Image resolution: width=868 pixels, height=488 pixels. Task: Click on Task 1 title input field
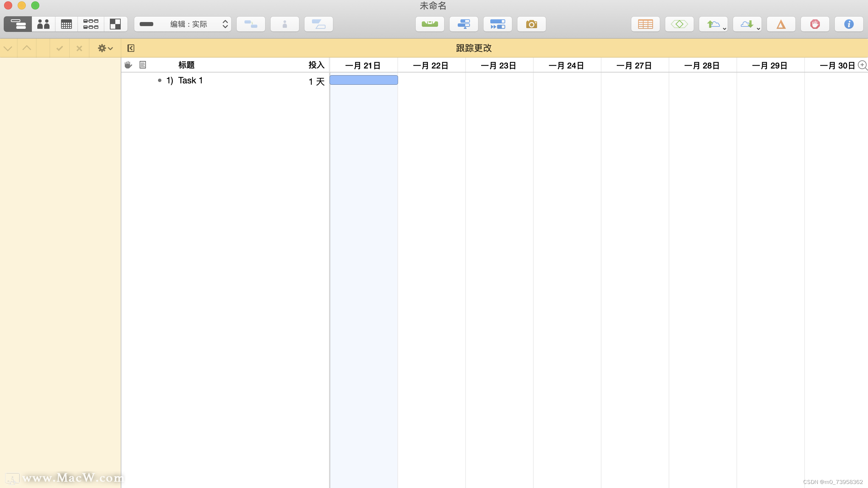(190, 80)
